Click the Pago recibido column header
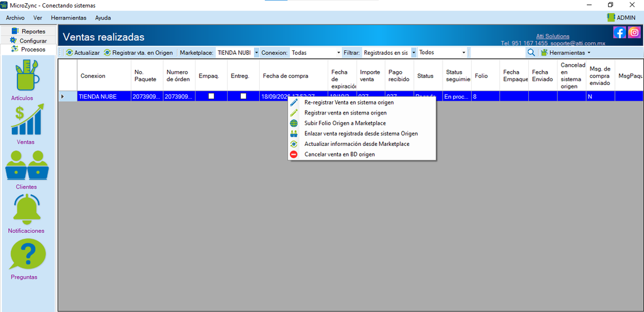The height and width of the screenshot is (312, 644). point(399,75)
